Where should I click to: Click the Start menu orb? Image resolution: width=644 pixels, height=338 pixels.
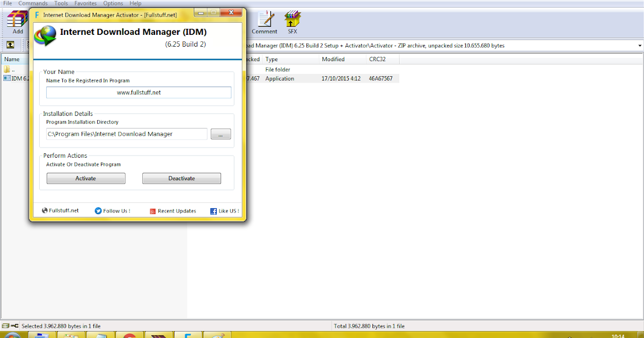pos(11,335)
